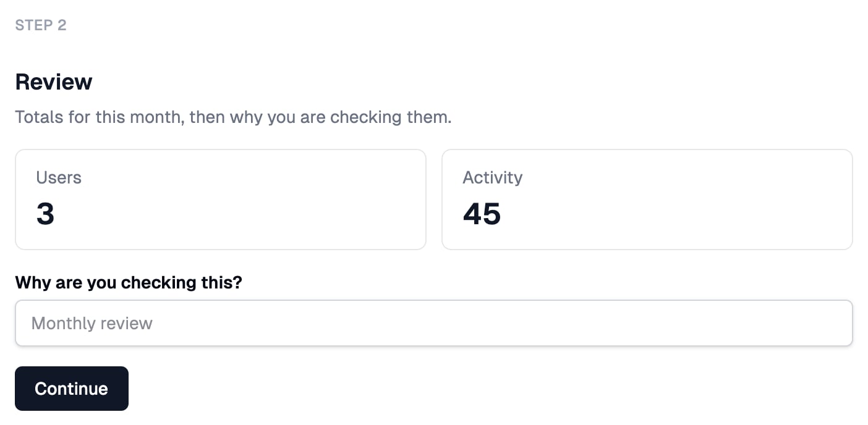
Task: Place cursor in the reason text box
Action: [434, 323]
